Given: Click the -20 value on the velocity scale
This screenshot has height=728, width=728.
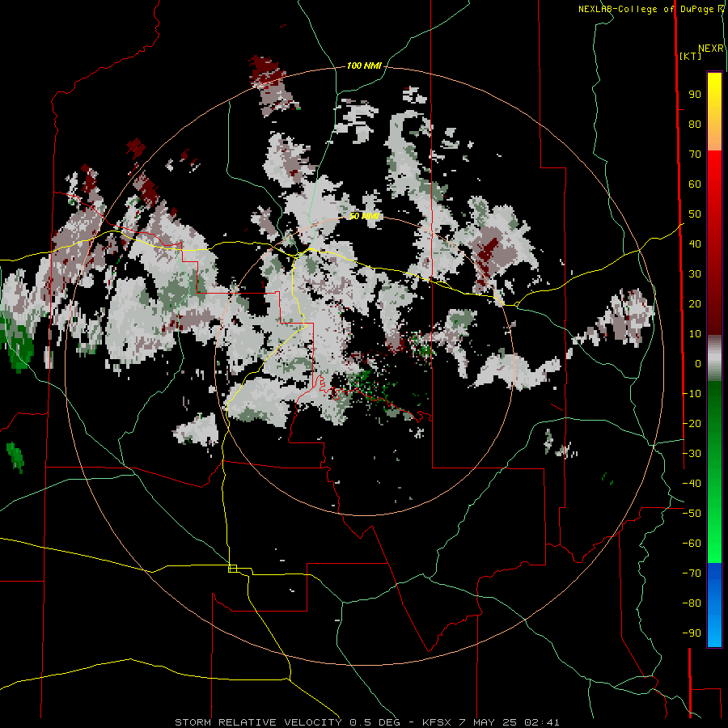Looking at the screenshot, I should click(692, 423).
